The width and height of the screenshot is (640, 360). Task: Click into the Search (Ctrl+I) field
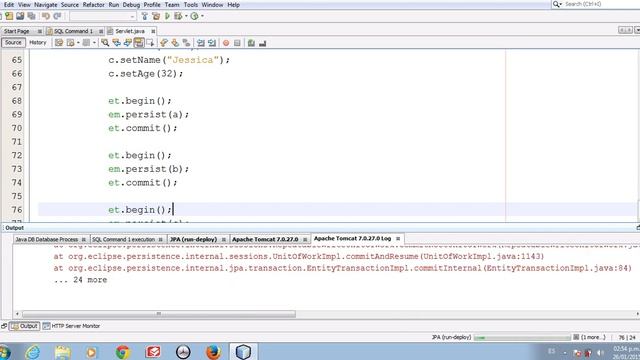tap(596, 4)
